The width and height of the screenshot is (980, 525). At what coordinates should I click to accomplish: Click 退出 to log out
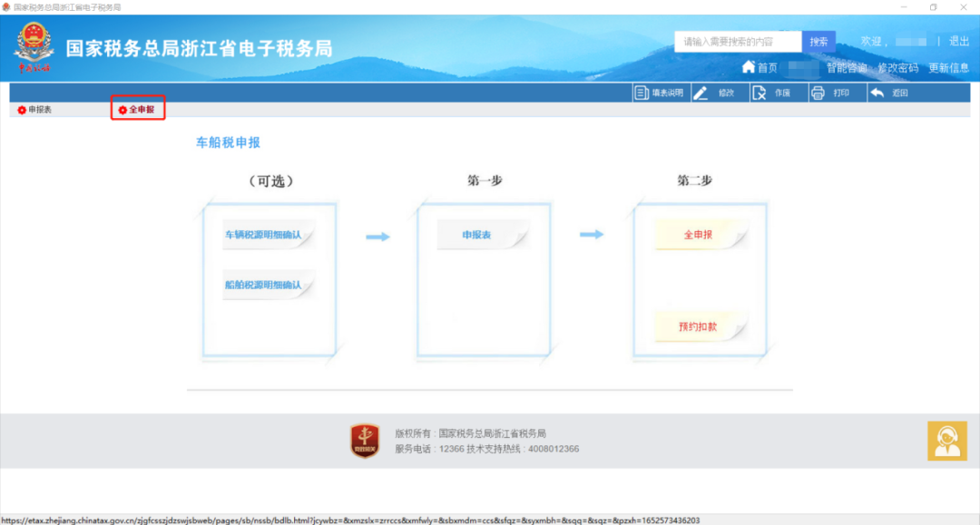[x=959, y=41]
